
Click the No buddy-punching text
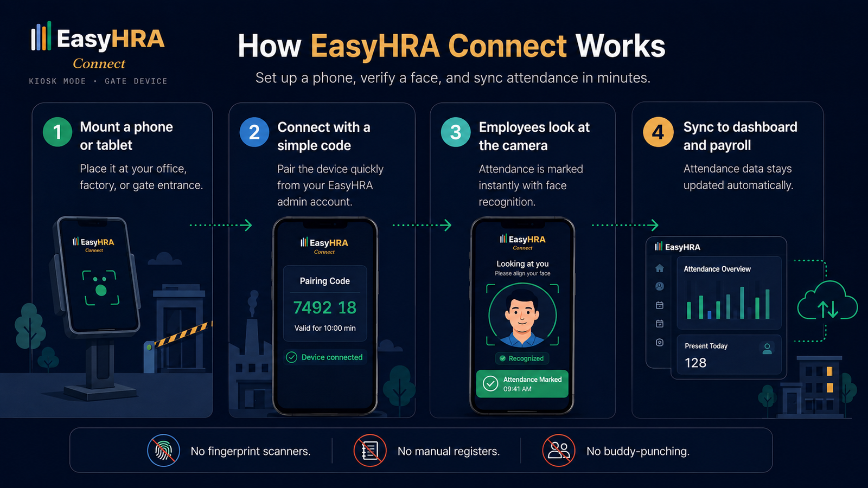pyautogui.click(x=638, y=451)
